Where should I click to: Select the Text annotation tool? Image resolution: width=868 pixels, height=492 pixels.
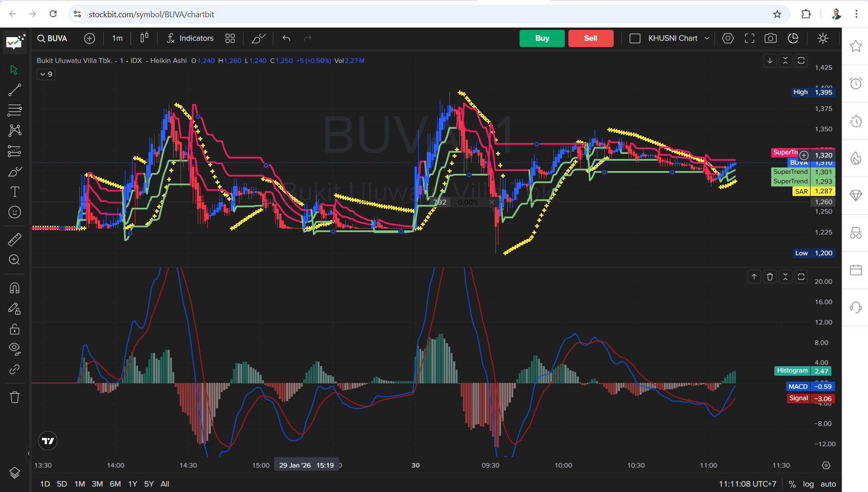pos(14,192)
